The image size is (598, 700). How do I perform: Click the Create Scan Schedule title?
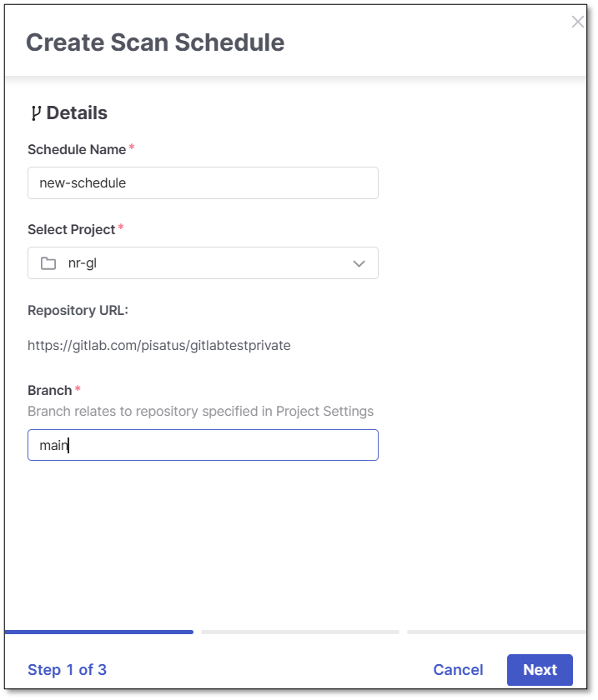(155, 42)
